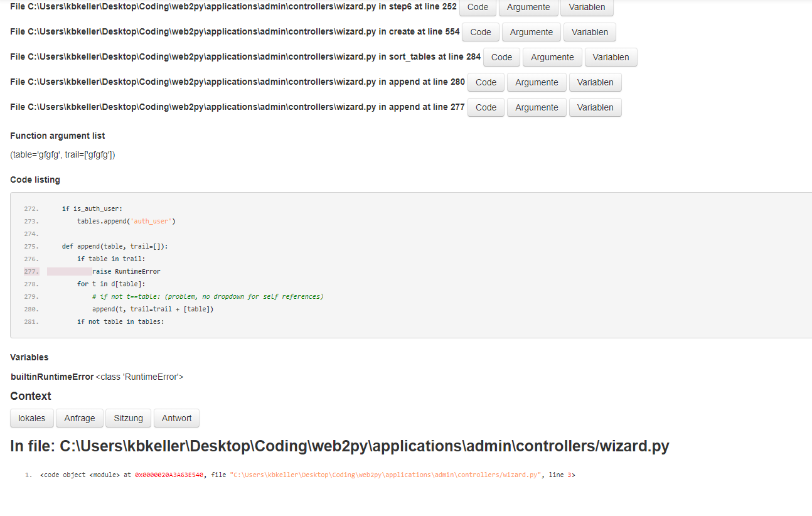Show Code for the append frame at line 280
The height and width of the screenshot is (516, 812).
[x=486, y=82]
